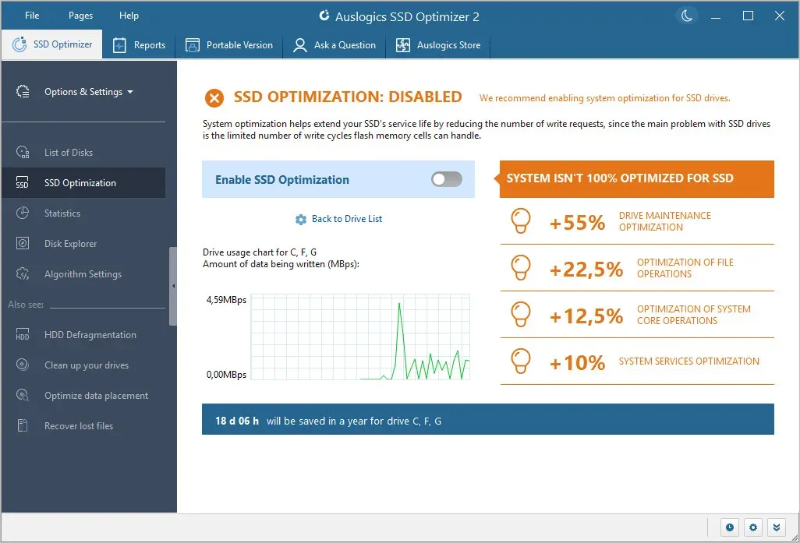Open the Auslogics Store tab
Viewport: 800px width, 543px height.
[439, 45]
